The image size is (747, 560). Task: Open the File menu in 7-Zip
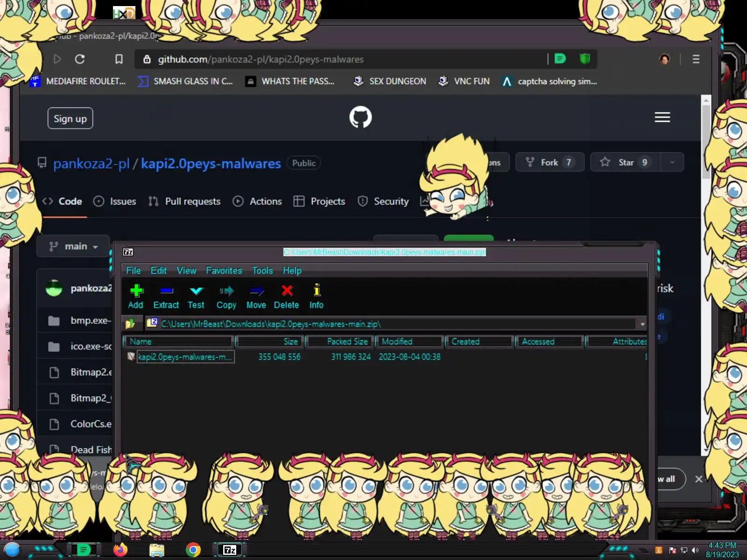pos(133,271)
